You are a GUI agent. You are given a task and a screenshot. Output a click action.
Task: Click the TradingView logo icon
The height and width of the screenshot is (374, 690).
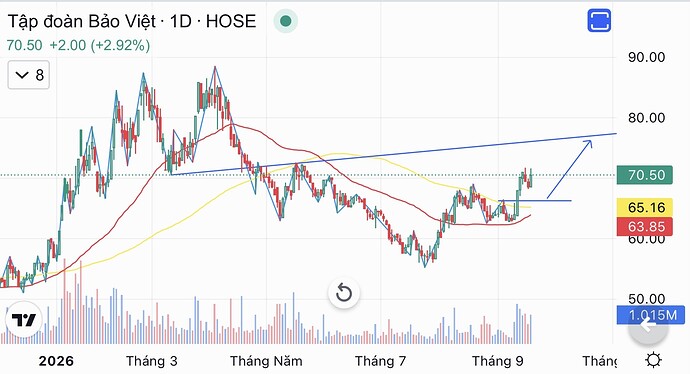click(x=23, y=320)
